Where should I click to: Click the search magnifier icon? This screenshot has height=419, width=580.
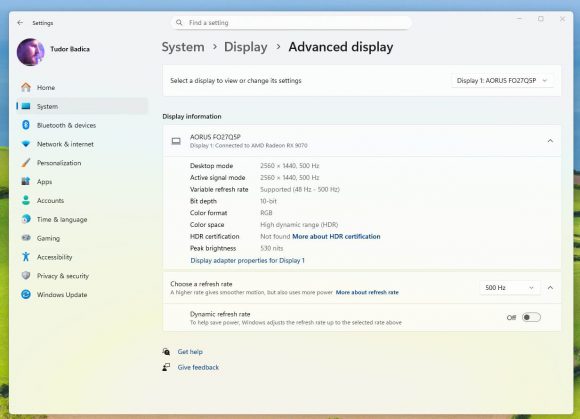click(x=179, y=23)
